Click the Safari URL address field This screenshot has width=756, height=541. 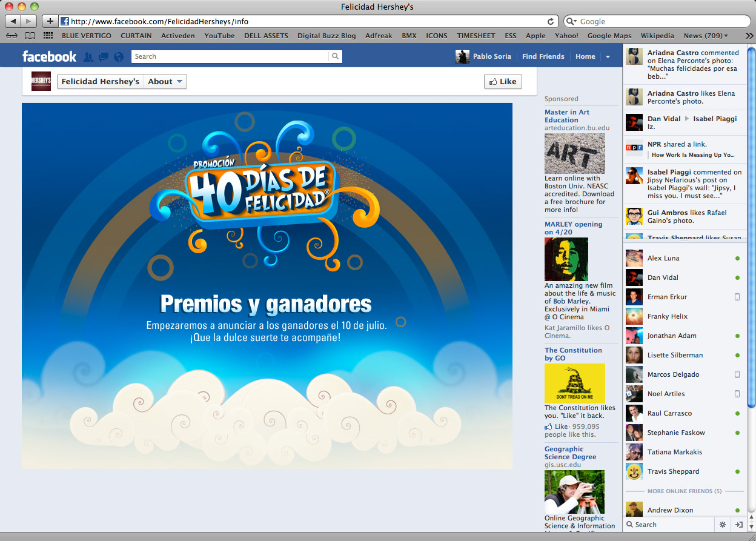click(308, 21)
